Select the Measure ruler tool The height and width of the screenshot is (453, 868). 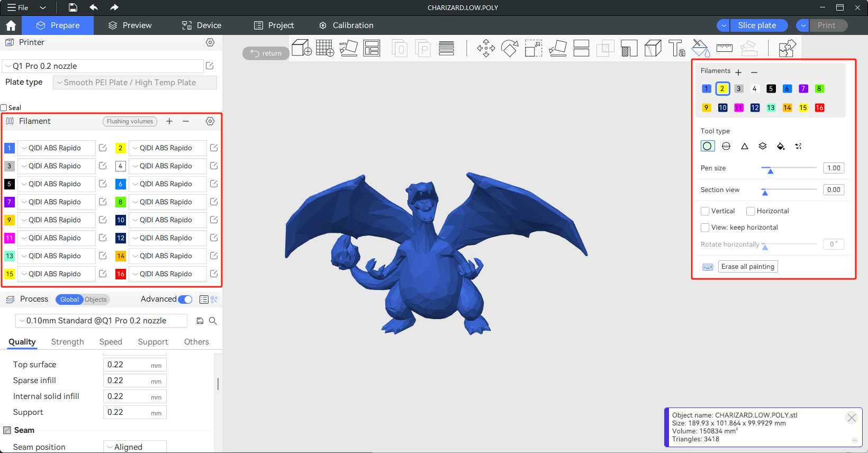coord(724,48)
